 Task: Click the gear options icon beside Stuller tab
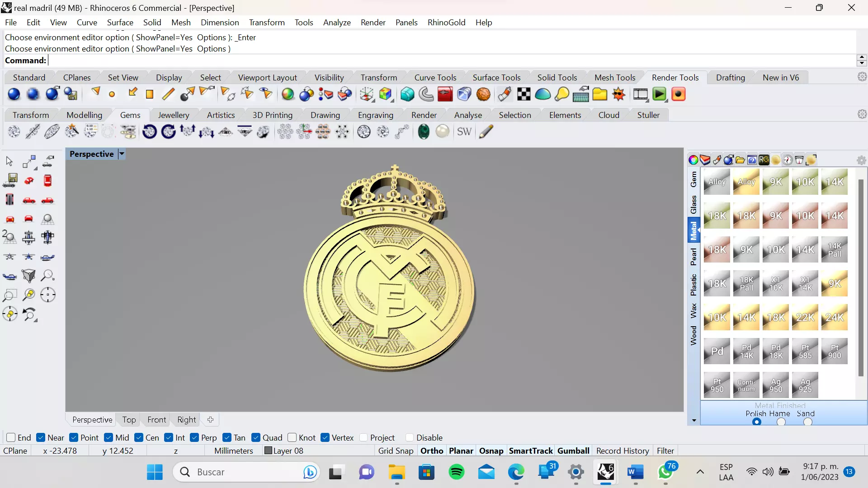pyautogui.click(x=862, y=114)
